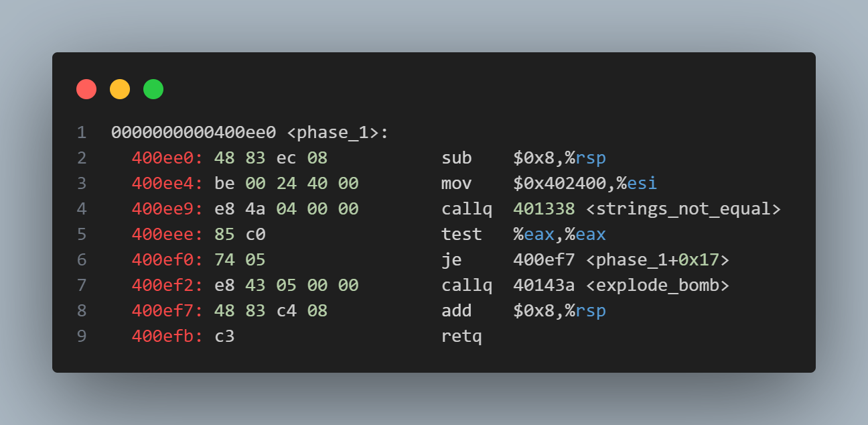
Task: Click the green maximize dot
Action: [153, 89]
